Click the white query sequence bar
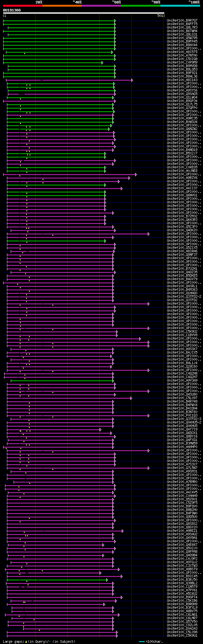This screenshot has height=644, width=203. point(83,13)
